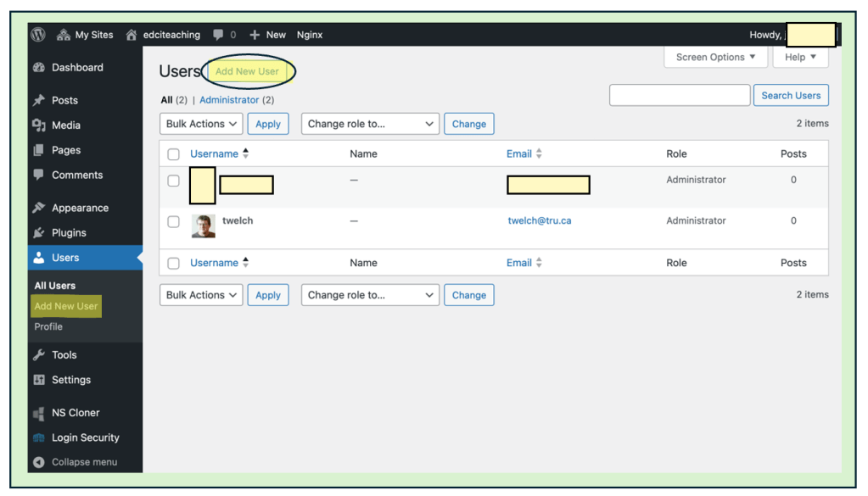Click the WordPress logo icon in admin bar
The width and height of the screenshot is (868, 496).
38,35
